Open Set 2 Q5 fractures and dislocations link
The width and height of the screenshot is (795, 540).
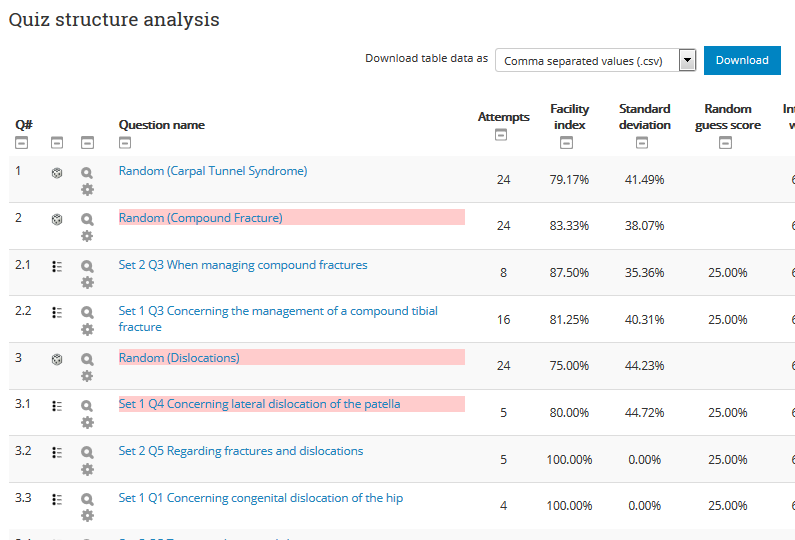click(241, 451)
